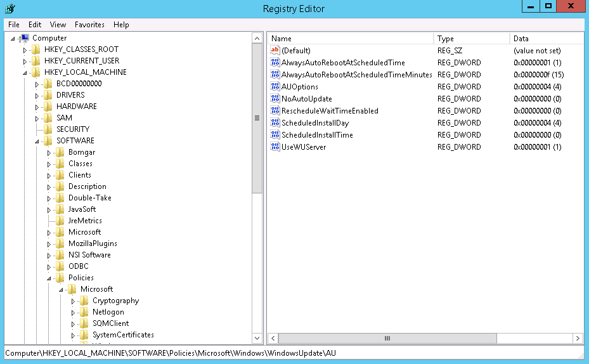
Task: Click the NoAutoUpdate DWORD icon
Action: tap(275, 98)
